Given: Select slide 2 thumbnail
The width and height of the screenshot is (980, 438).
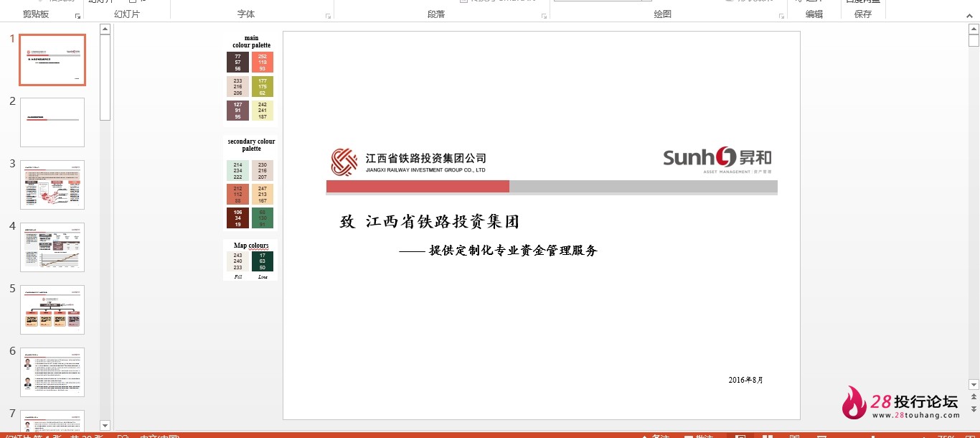Looking at the screenshot, I should (52, 122).
